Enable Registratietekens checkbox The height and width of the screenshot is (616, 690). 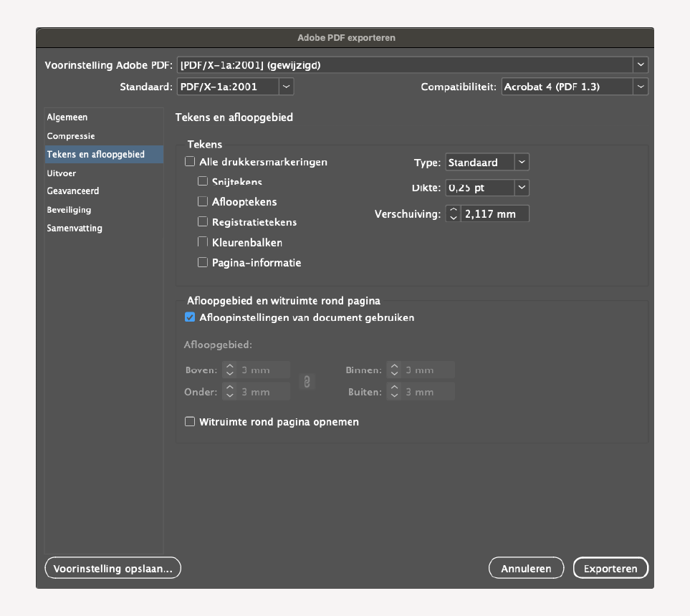(203, 221)
